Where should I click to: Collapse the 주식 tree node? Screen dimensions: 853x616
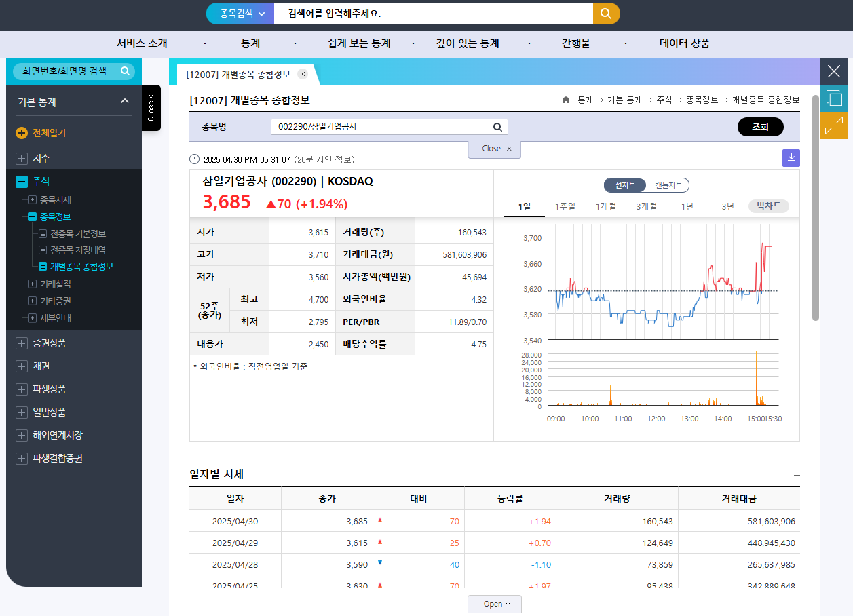[22, 181]
